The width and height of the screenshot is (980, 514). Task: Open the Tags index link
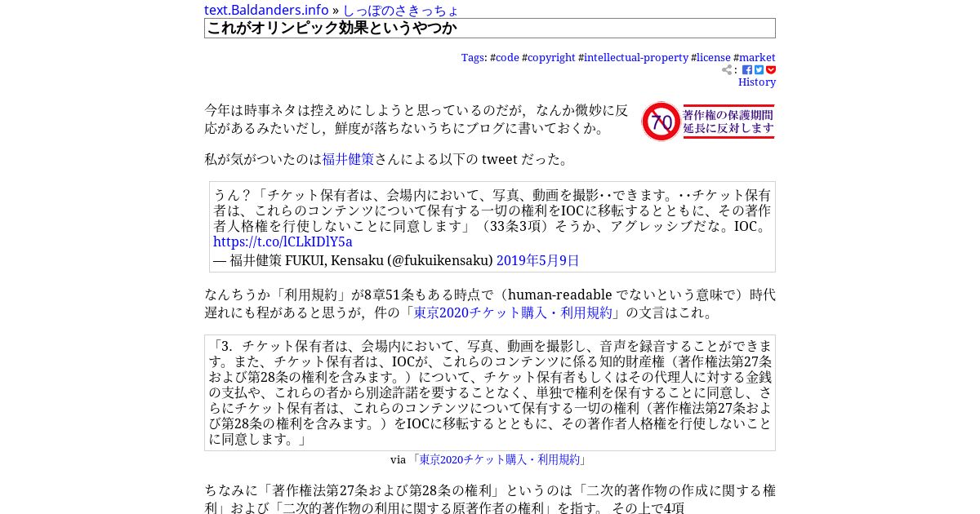pyautogui.click(x=472, y=58)
